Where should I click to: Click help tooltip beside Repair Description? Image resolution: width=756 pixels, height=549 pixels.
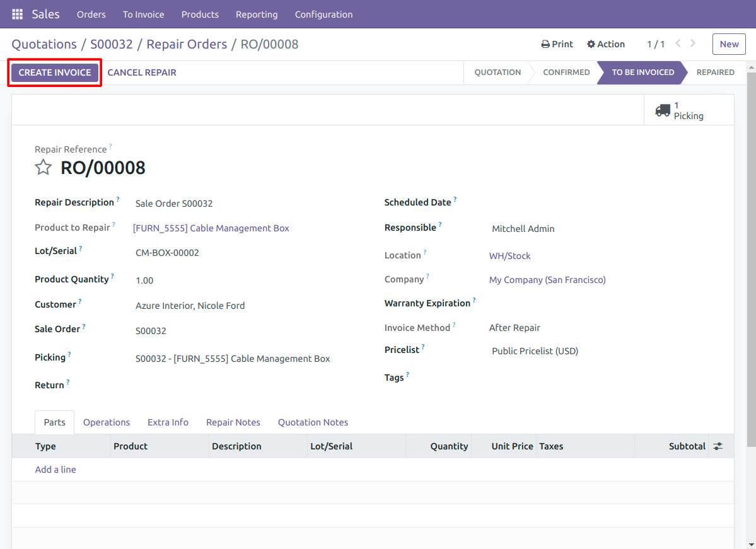[118, 199]
